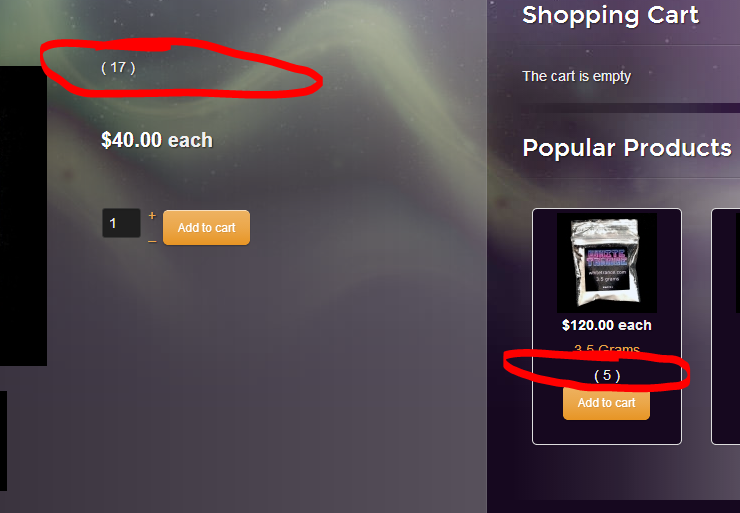Click the Popular Products heading

627,148
